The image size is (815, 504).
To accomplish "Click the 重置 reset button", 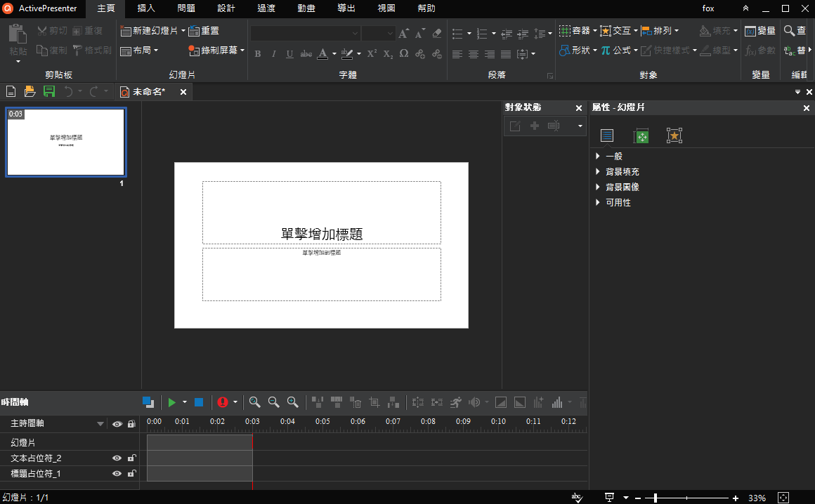I will pos(204,31).
